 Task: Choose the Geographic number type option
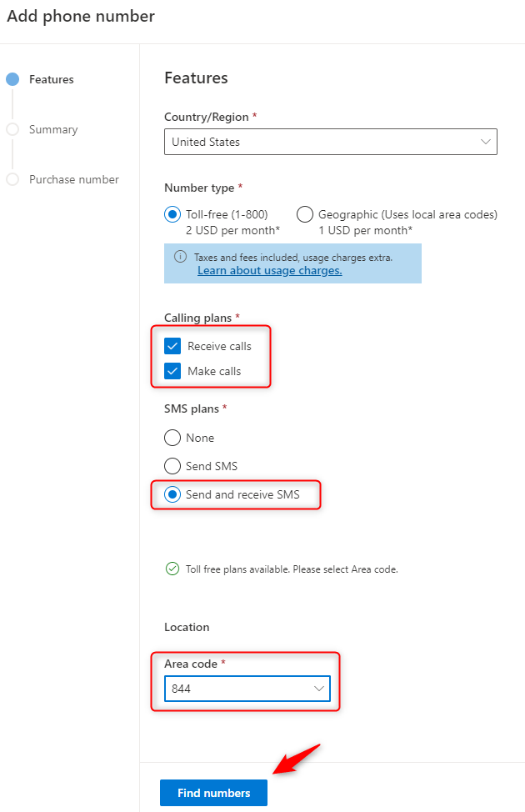pyautogui.click(x=305, y=214)
